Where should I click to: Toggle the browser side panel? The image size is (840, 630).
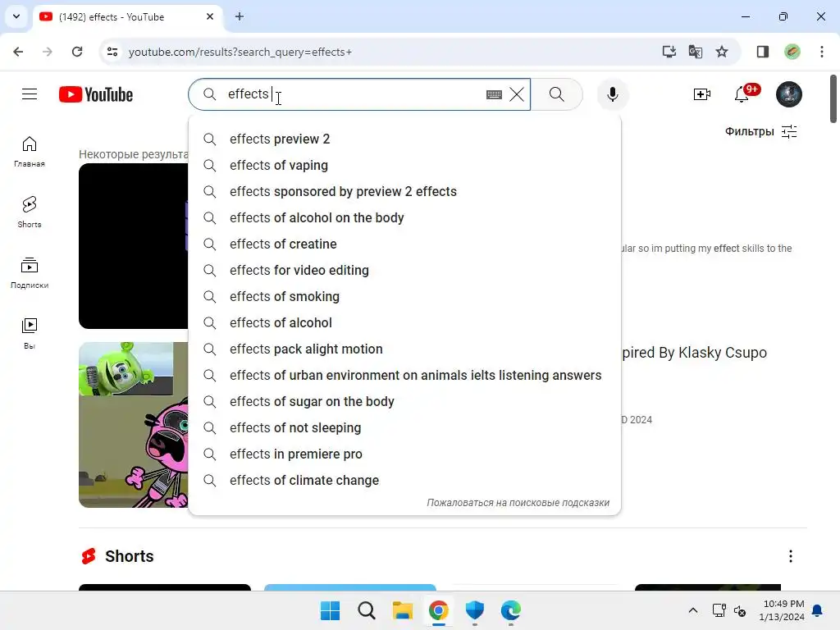click(763, 52)
